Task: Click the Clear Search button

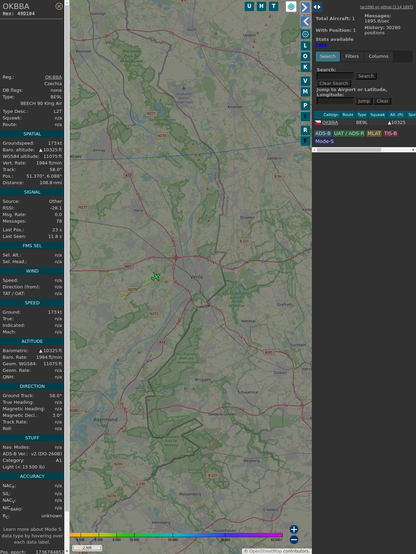Action: pyautogui.click(x=334, y=83)
